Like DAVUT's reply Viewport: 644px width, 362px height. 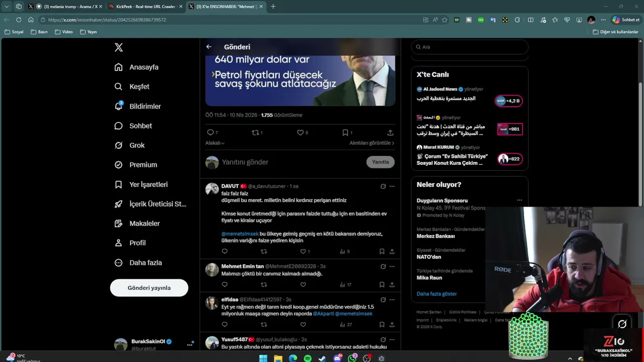click(x=303, y=251)
